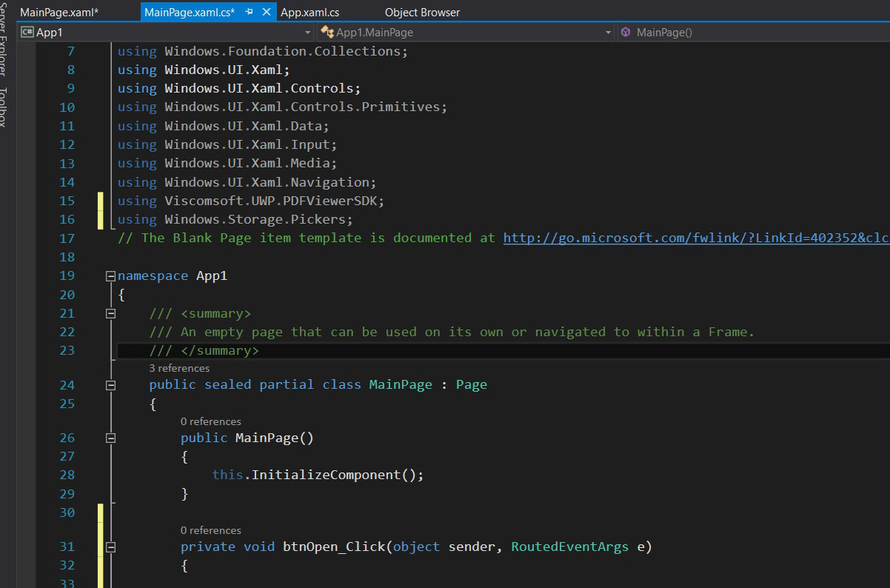Open the App1 project dropdown
This screenshot has width=890, height=588.
[308, 33]
